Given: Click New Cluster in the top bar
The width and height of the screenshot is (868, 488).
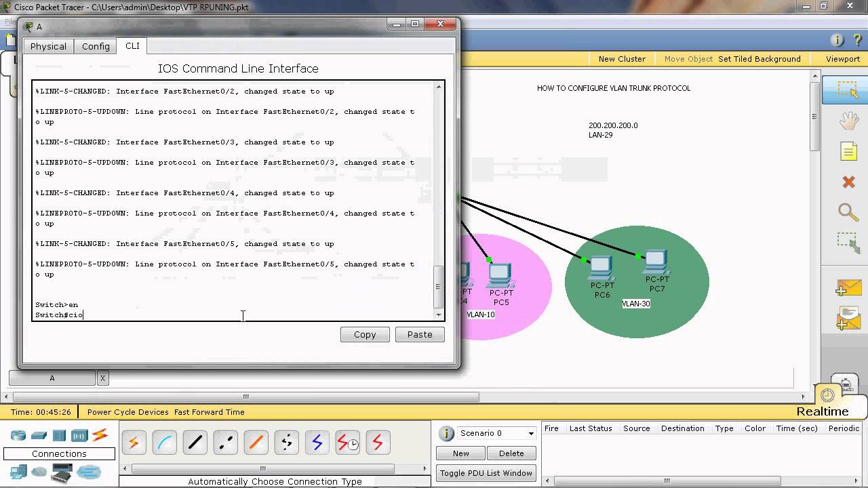Looking at the screenshot, I should (622, 59).
